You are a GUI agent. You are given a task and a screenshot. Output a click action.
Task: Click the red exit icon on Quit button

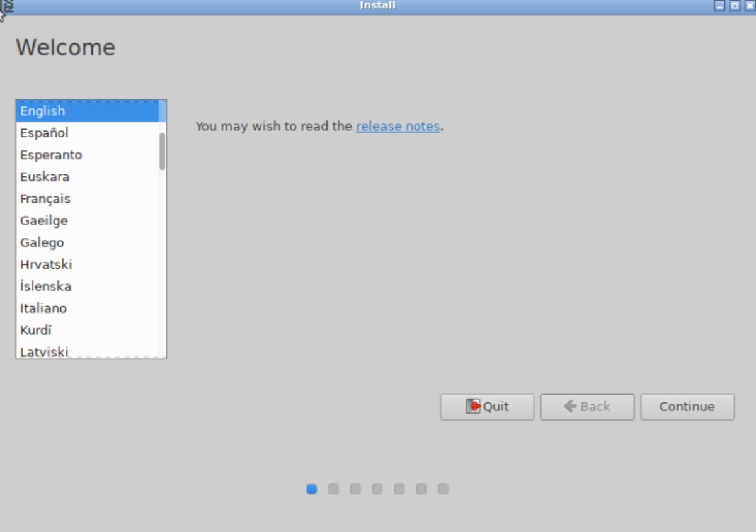474,407
